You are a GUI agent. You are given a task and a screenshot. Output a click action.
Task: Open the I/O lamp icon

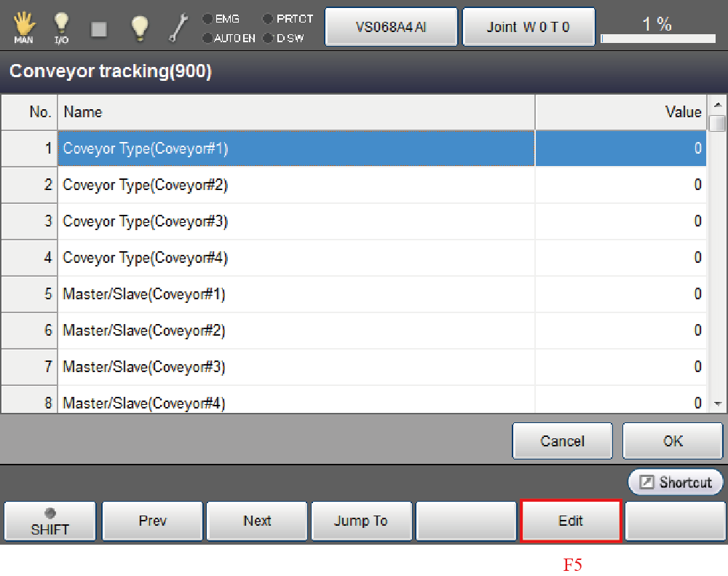click(61, 27)
